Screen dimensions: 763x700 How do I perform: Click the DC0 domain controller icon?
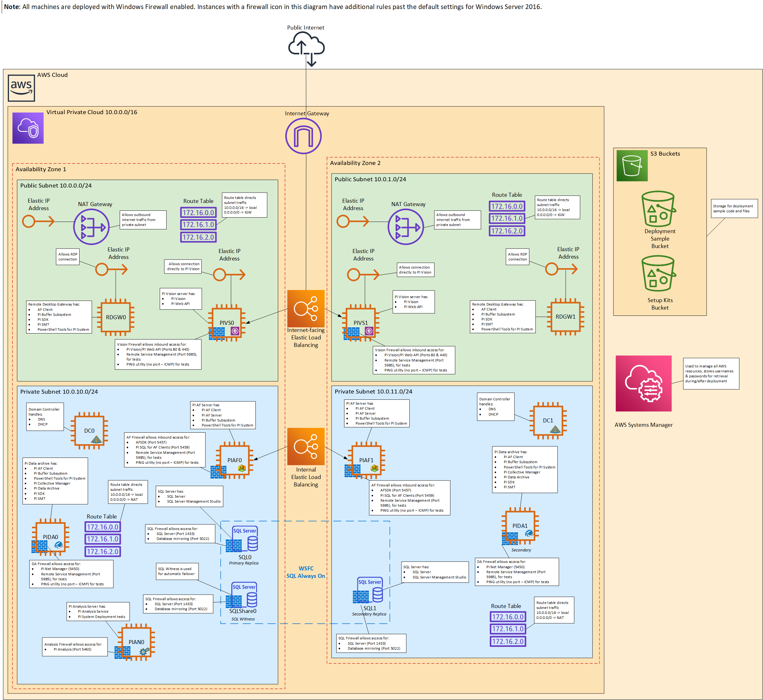[x=90, y=431]
